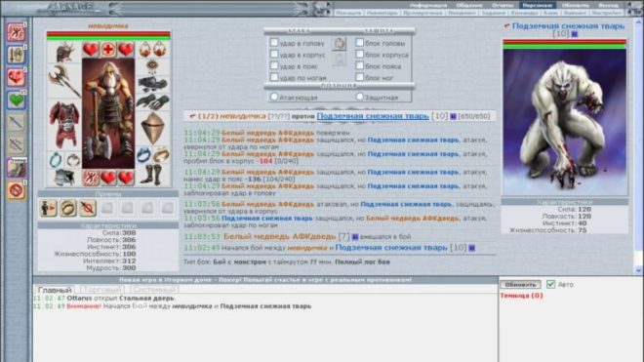Switch to the 'Системный' chat tab
This screenshot has height=362, width=644.
click(154, 290)
